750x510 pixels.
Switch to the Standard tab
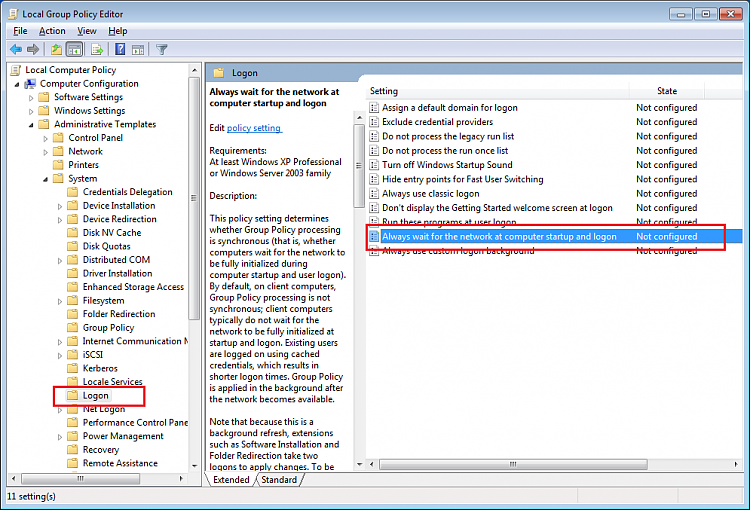pyautogui.click(x=279, y=479)
